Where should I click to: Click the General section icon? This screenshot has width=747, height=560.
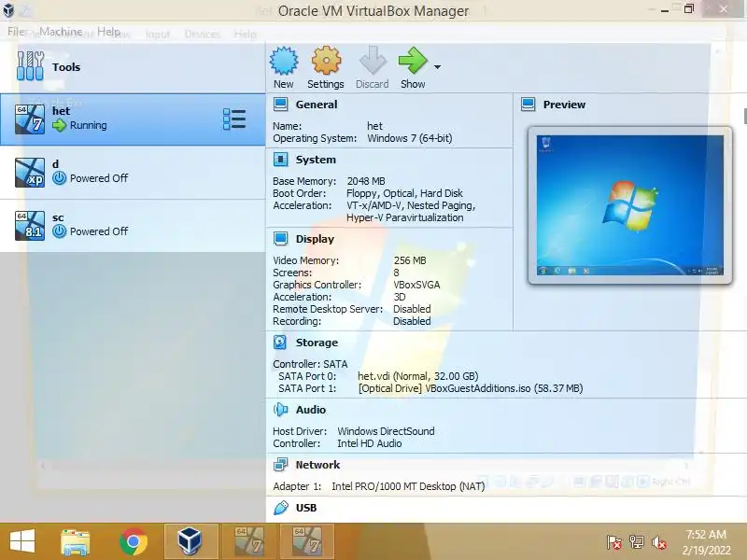(x=281, y=105)
